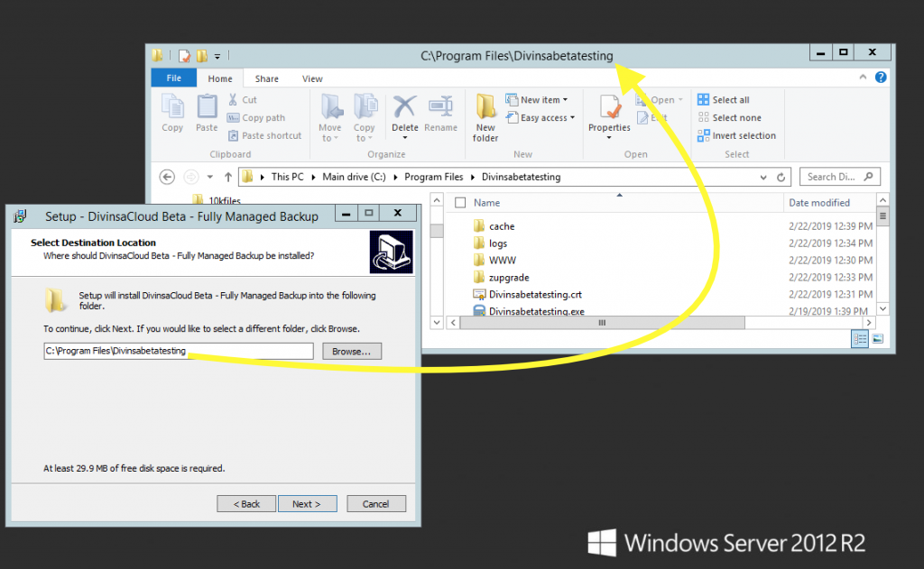Click the file list vertical scrollbar down arrow
This screenshot has width=924, height=569.
[x=882, y=308]
